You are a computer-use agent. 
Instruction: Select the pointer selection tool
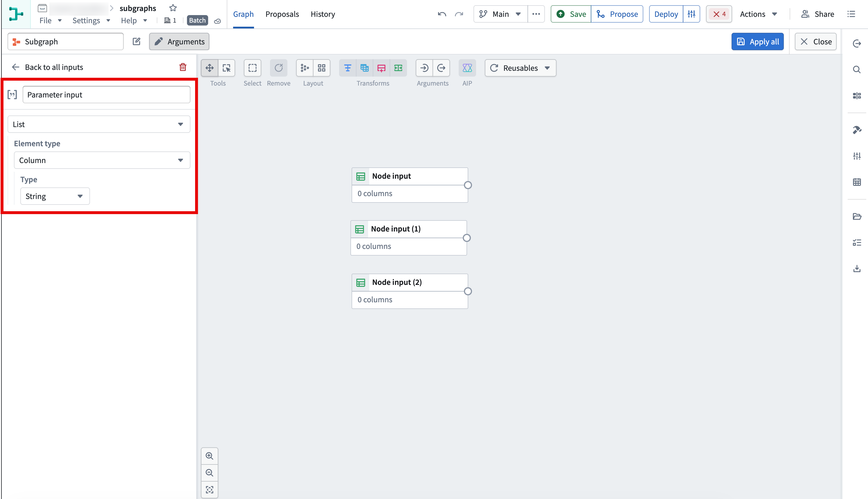click(226, 68)
